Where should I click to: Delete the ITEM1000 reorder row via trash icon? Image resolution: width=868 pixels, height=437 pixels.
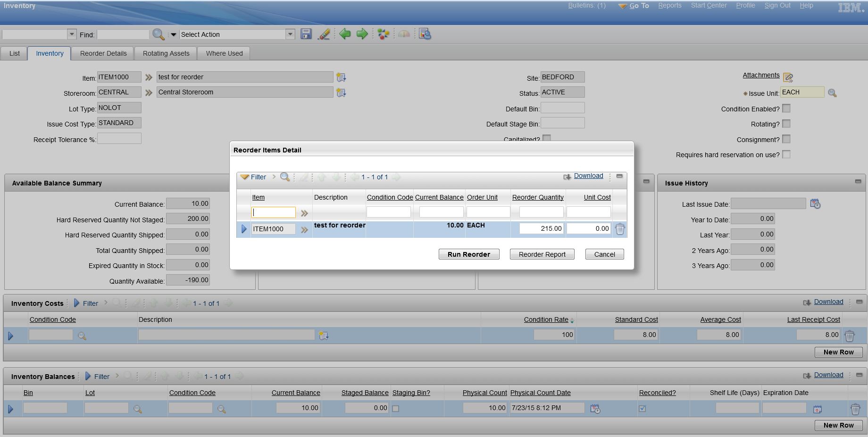(620, 229)
